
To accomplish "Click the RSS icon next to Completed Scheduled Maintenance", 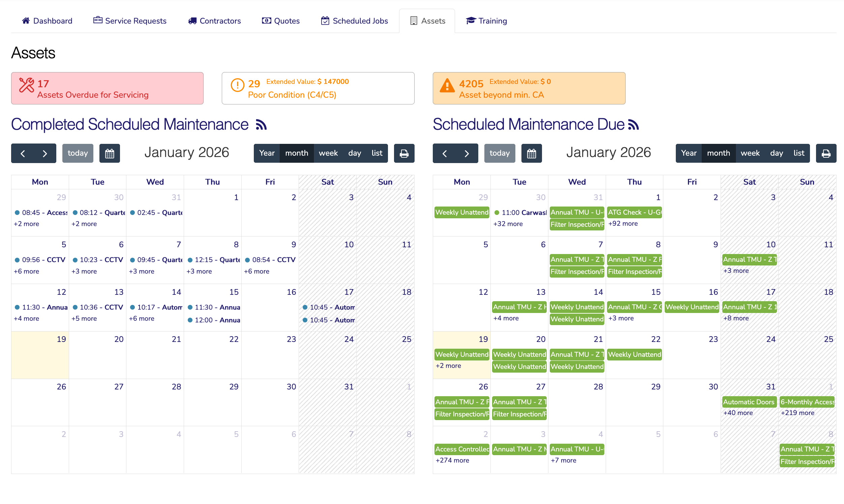I will point(262,125).
